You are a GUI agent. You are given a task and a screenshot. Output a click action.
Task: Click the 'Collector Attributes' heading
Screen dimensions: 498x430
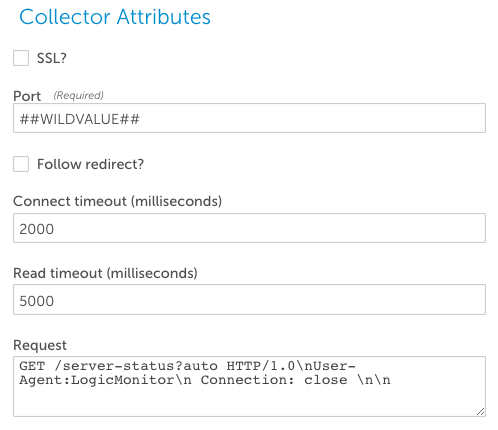(115, 17)
